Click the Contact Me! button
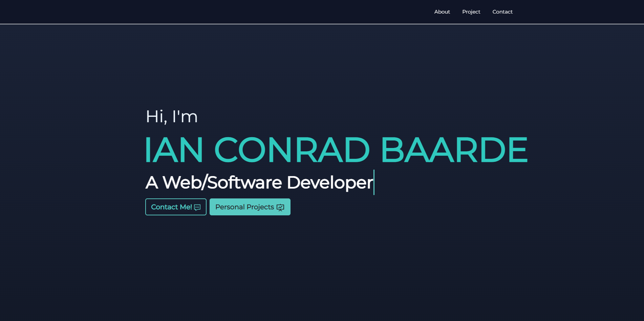This screenshot has height=321, width=644. (x=175, y=207)
